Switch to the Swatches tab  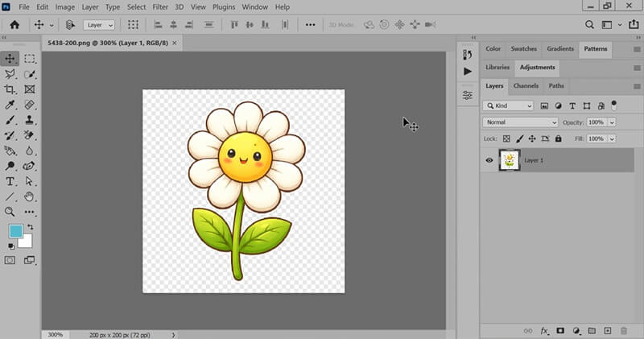pos(524,48)
